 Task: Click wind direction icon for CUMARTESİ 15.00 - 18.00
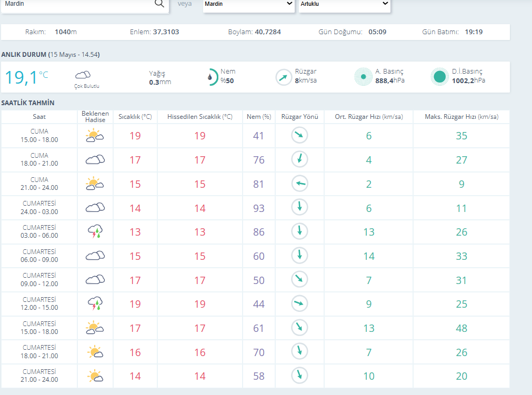299,328
